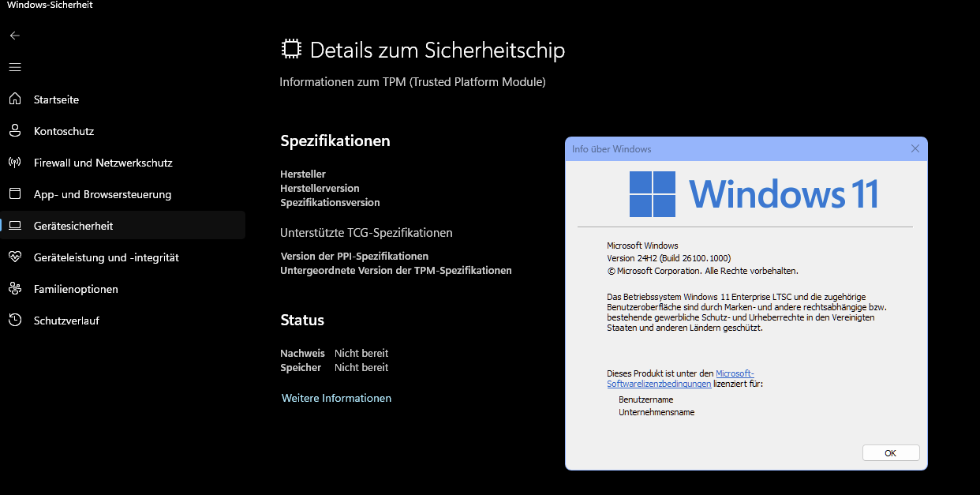Click the Geräteleistung heart icon
The width and height of the screenshot is (980, 495).
15,257
